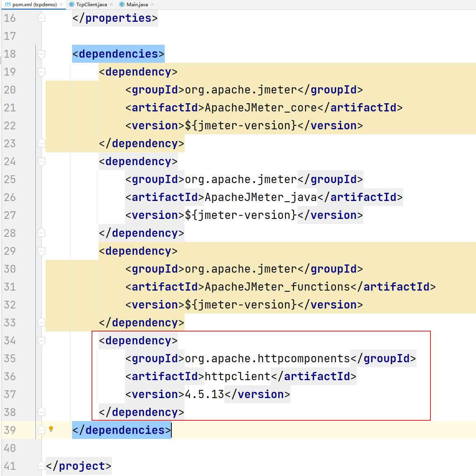This screenshot has height=476, width=476.
Task: Close the Main.java tab
Action: click(x=152, y=4)
